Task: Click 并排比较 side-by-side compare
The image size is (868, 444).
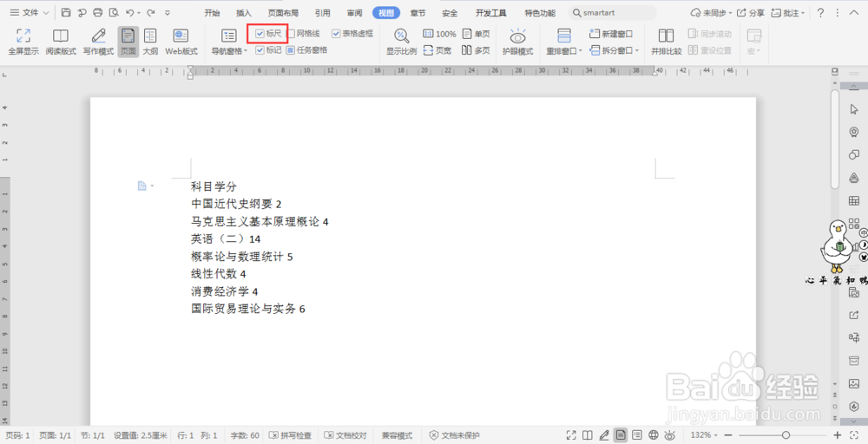Action: click(x=666, y=42)
